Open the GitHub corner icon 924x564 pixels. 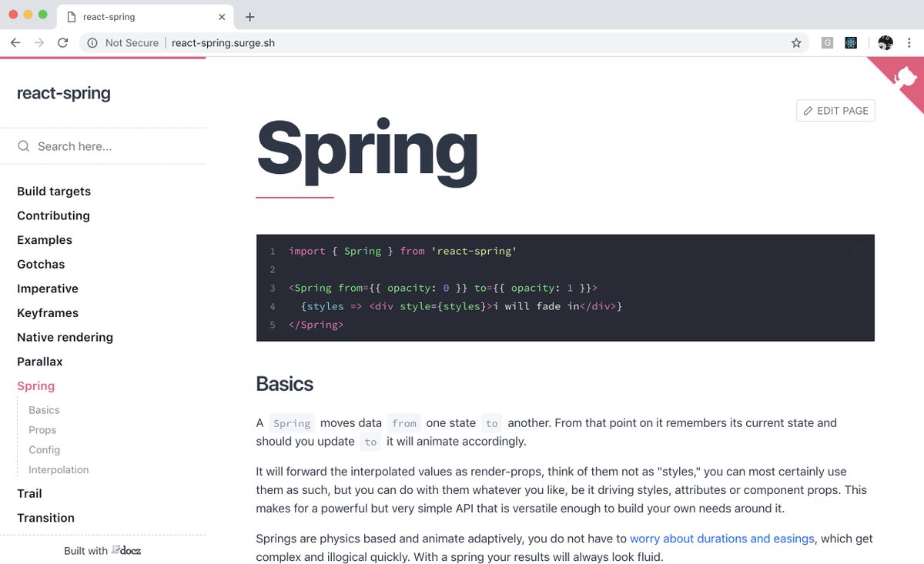pos(906,76)
